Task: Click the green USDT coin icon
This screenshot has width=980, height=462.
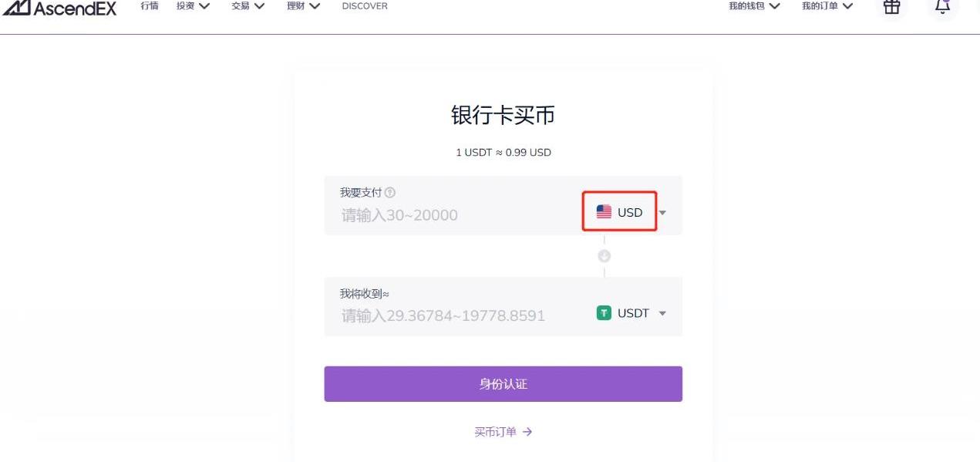Action: point(604,313)
